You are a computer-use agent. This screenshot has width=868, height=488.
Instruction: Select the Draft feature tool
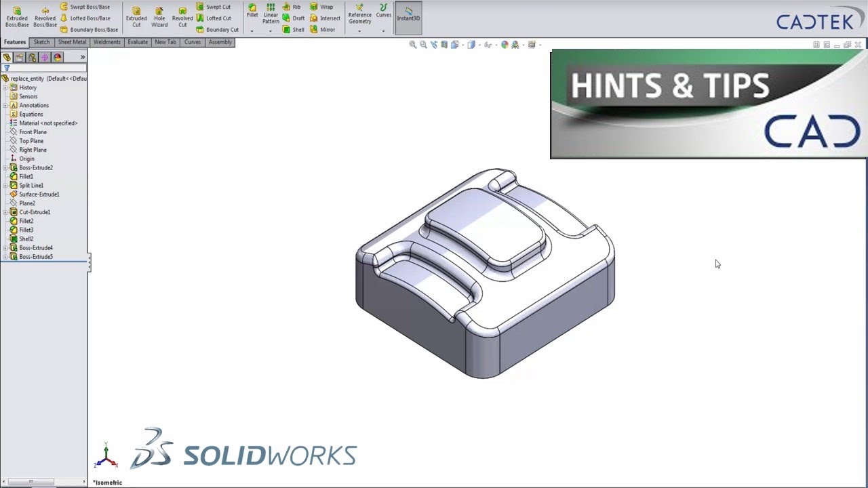pos(294,18)
